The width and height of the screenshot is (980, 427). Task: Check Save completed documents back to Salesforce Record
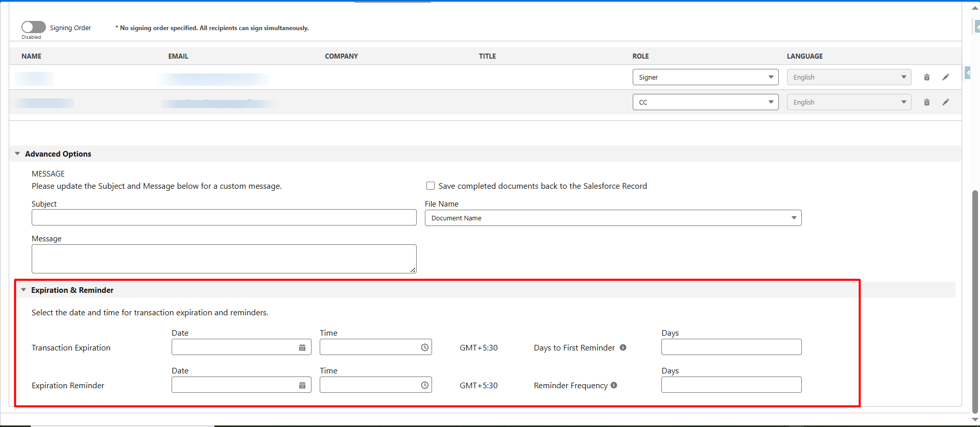point(431,186)
